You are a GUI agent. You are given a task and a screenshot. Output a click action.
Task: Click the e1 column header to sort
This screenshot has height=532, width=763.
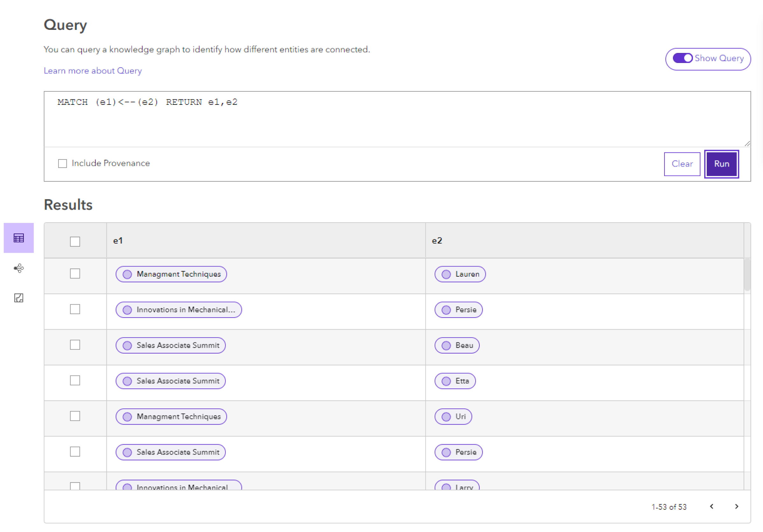(118, 240)
